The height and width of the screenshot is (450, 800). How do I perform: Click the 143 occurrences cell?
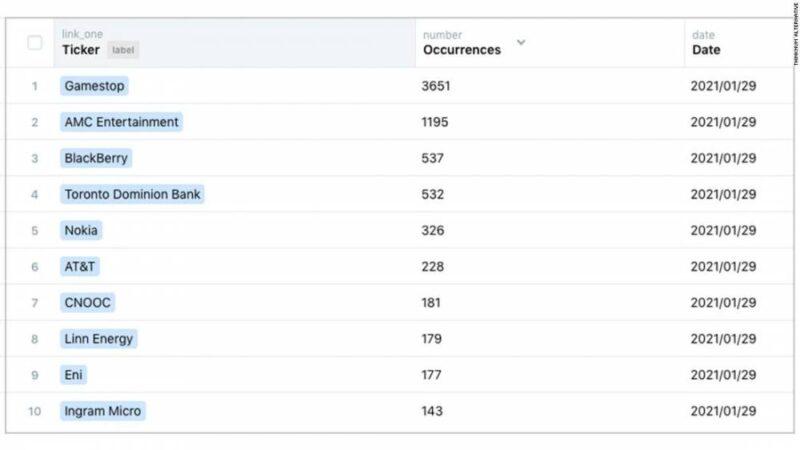pos(432,411)
